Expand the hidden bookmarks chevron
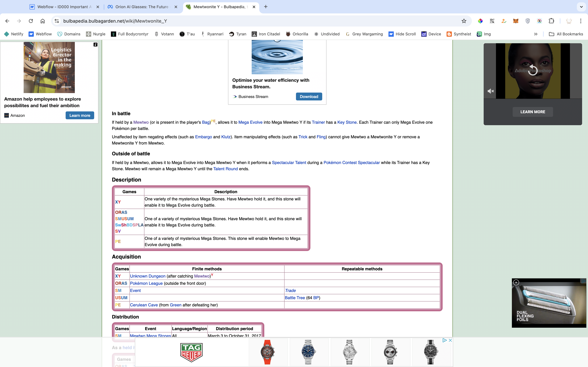 click(536, 34)
